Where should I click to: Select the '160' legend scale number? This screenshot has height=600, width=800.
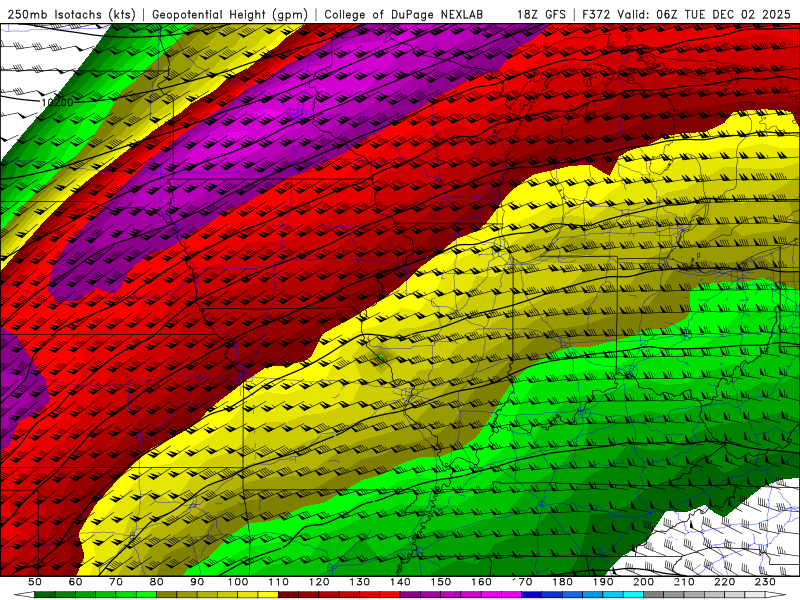coord(481,582)
